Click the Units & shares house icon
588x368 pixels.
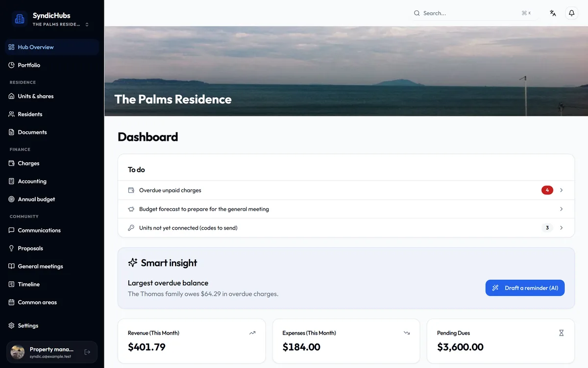[x=11, y=96]
